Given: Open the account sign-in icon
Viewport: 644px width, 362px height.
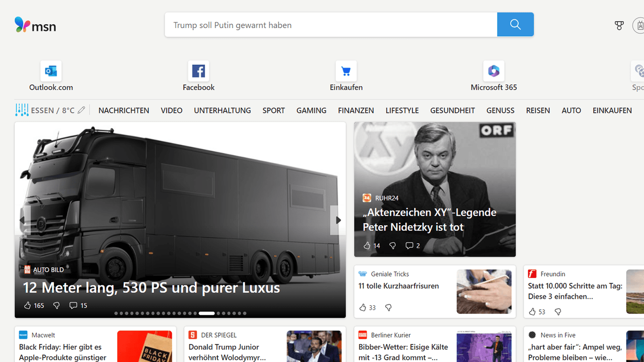Looking at the screenshot, I should pos(640,25).
